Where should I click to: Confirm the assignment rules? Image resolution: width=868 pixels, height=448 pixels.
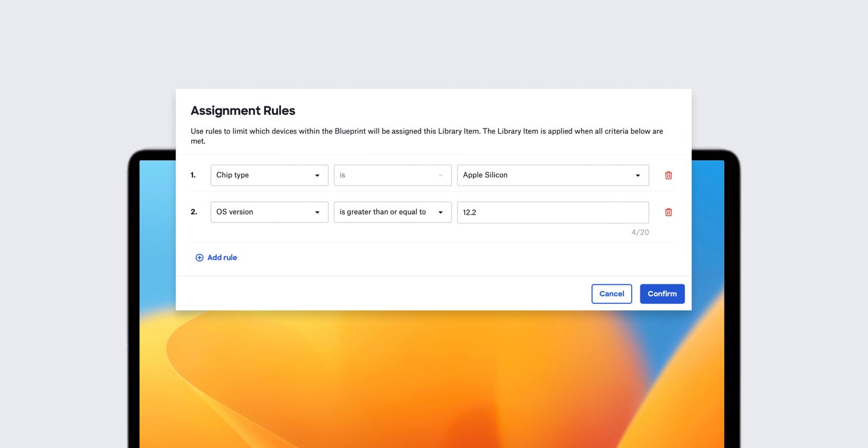[x=662, y=293]
